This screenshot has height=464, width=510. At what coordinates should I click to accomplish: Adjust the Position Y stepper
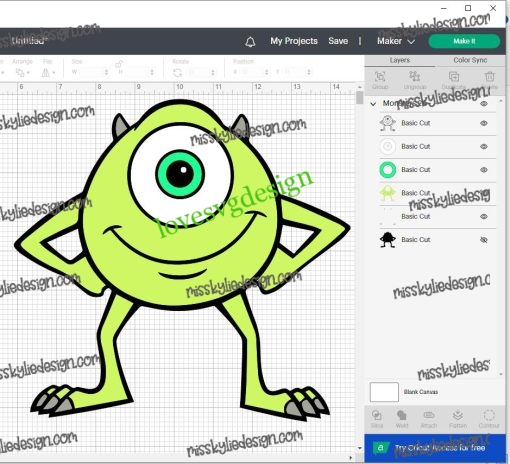309,72
